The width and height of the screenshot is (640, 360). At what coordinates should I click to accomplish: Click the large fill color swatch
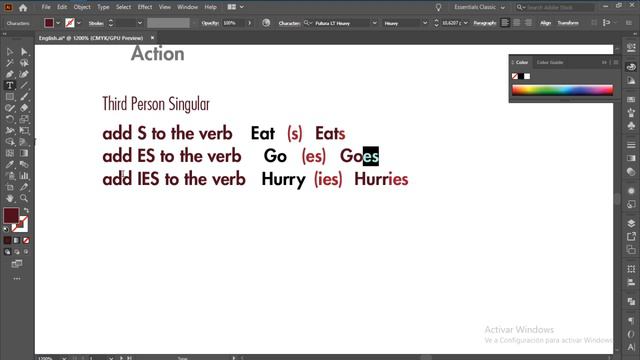[11, 216]
